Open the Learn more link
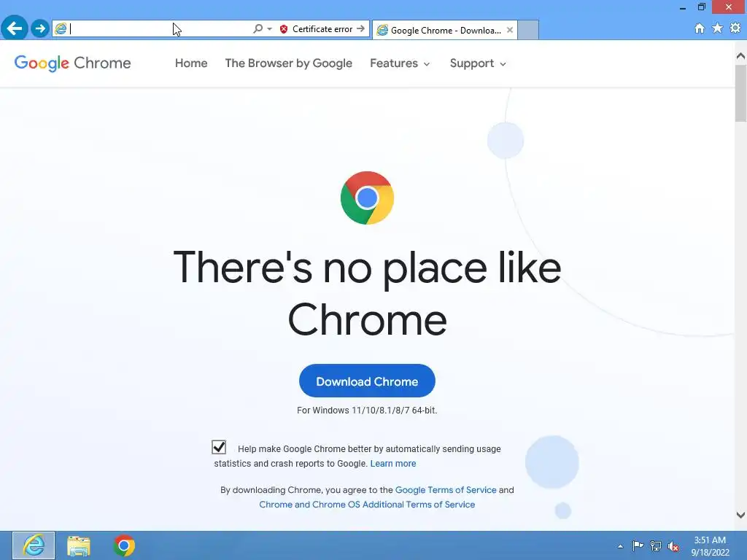The image size is (747, 560). pos(393,463)
